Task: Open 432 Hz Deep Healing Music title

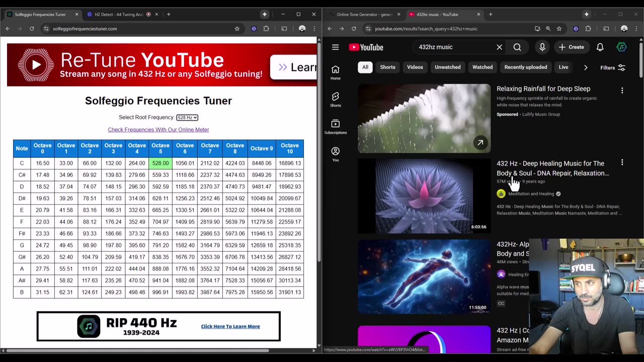Action: (x=552, y=168)
